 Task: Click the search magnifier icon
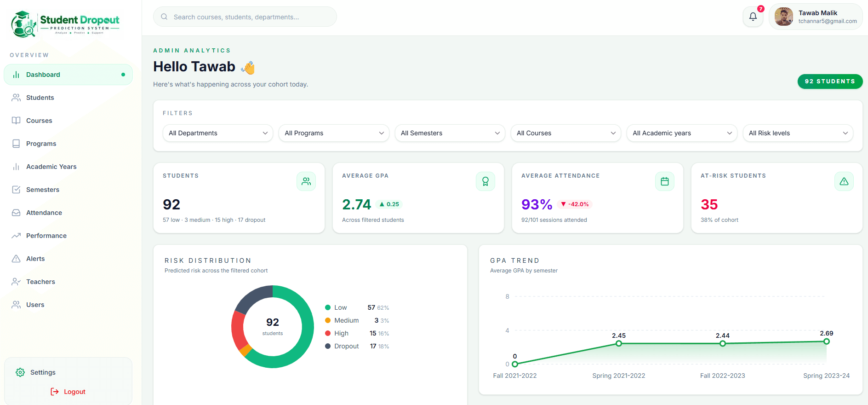click(164, 17)
